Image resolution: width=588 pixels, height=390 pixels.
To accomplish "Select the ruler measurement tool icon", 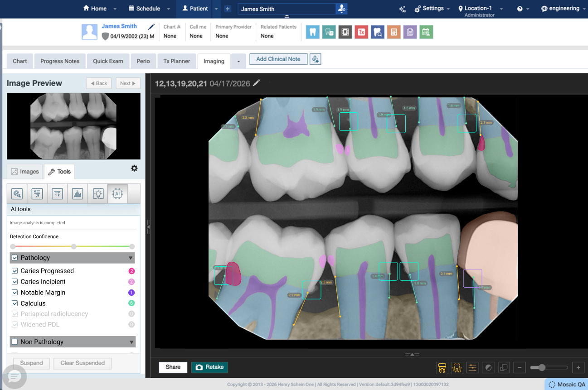I will (x=57, y=194).
